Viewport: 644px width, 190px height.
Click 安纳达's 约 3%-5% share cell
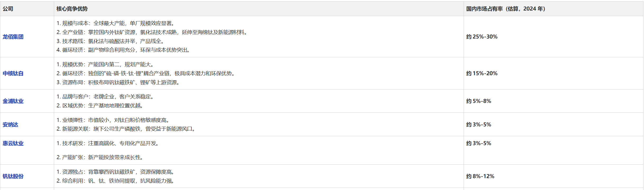[x=478, y=125]
